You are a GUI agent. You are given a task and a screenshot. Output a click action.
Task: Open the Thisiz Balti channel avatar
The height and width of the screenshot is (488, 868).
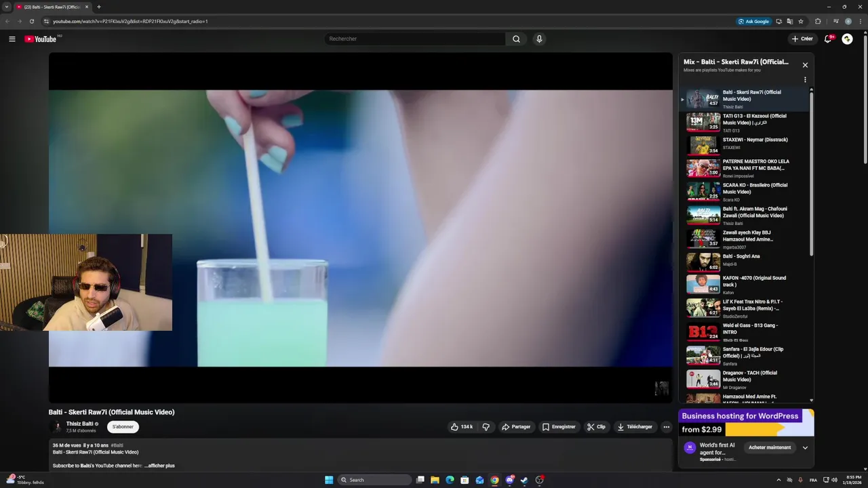coord(57,427)
